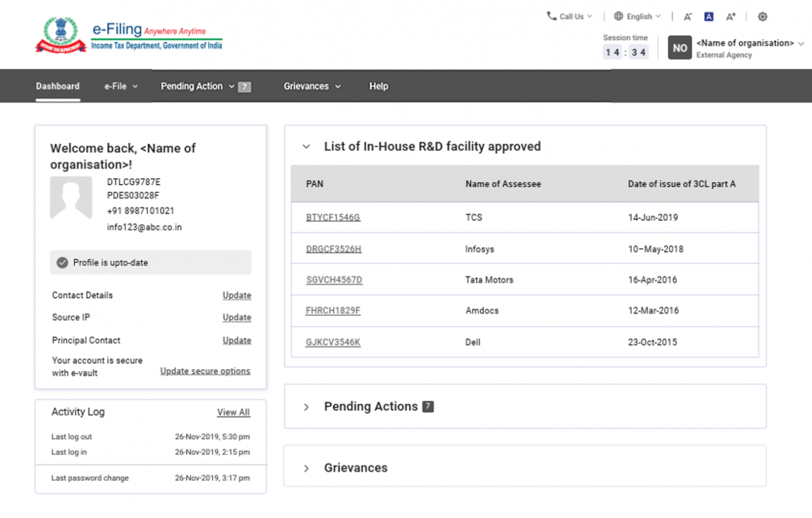Viewport: 812px width, 518px height.
Task: Click the globe language icon
Action: 617,16
